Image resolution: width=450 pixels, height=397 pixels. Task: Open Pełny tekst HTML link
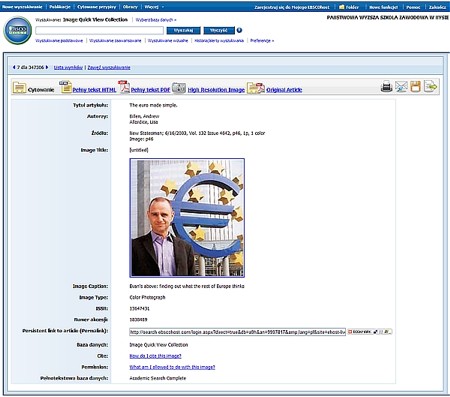[x=94, y=90]
